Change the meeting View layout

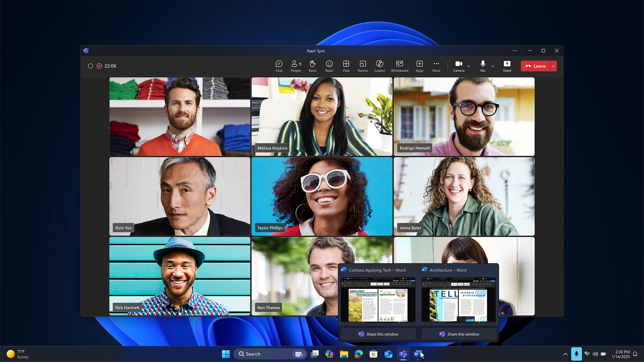pos(346,66)
